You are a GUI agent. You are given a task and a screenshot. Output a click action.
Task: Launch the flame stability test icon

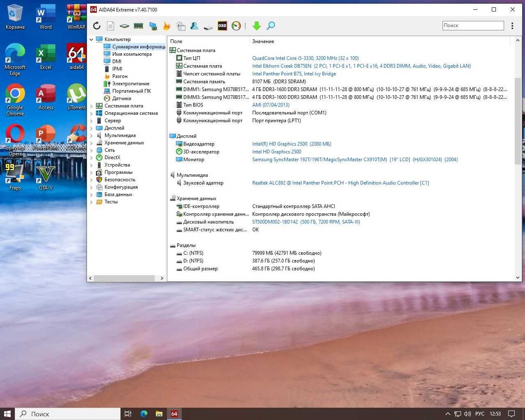pos(167,26)
